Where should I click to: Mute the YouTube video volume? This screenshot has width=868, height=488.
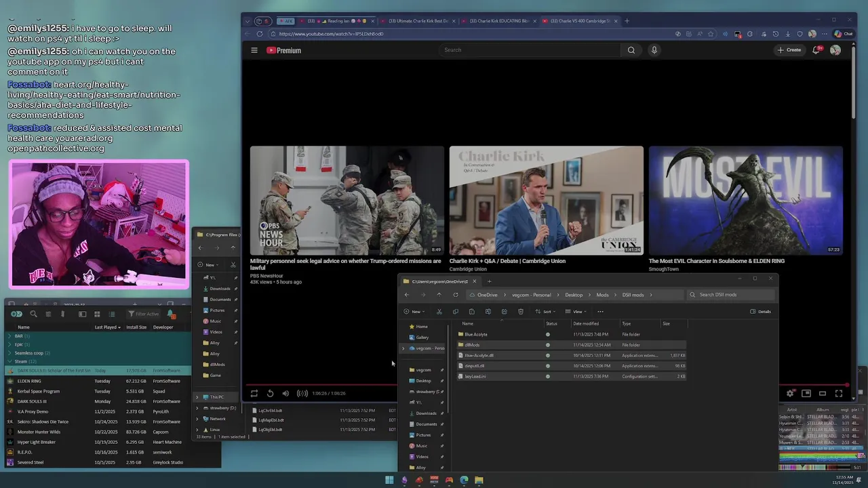pos(285,393)
